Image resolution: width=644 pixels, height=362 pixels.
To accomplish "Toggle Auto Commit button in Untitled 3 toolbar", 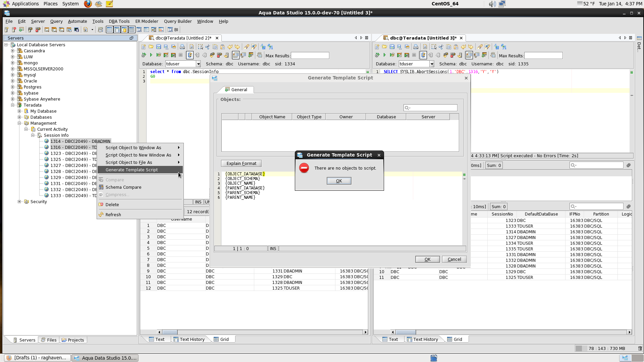I will [423, 55].
